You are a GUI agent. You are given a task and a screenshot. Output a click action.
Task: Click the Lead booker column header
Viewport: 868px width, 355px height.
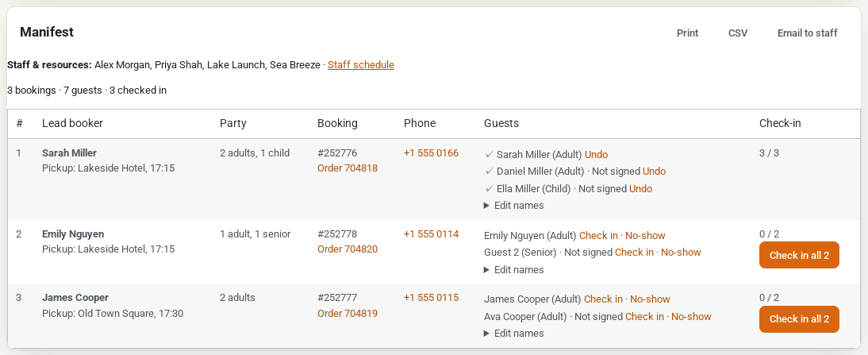72,124
